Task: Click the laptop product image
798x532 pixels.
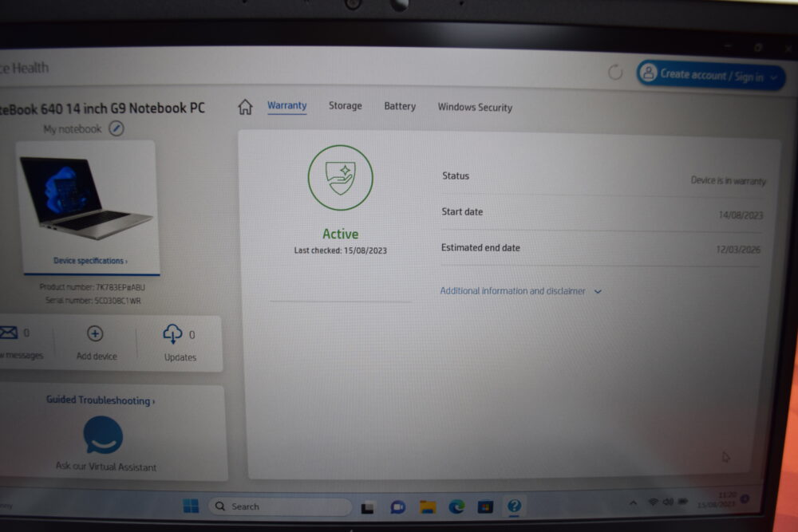Action: pos(85,198)
